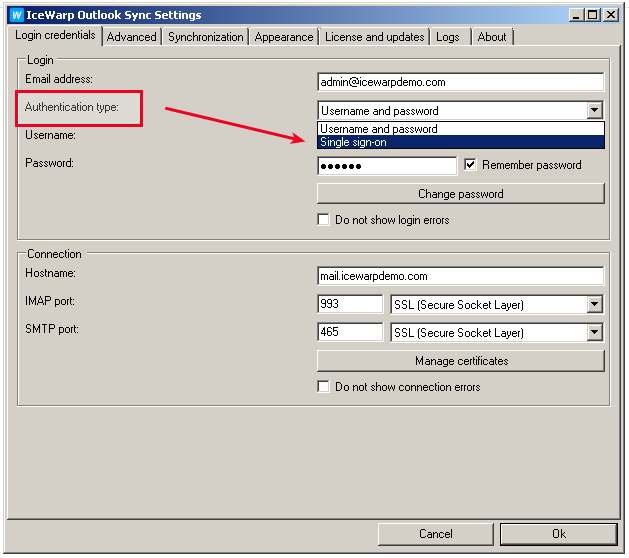Open the License and updates tab
Image resolution: width=629 pixels, height=558 pixels.
374,37
